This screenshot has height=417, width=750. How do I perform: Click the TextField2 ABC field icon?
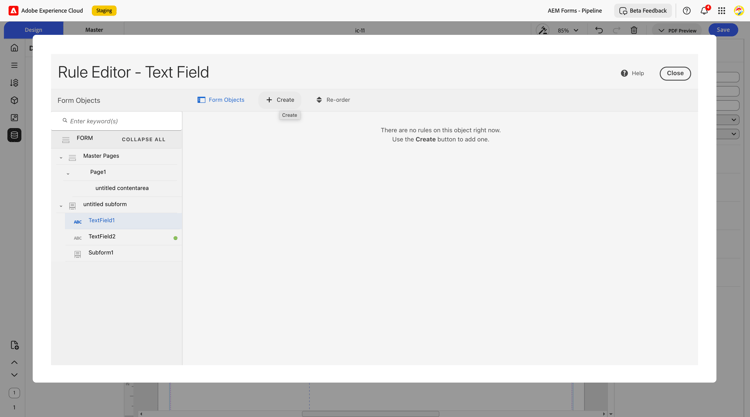tap(77, 238)
